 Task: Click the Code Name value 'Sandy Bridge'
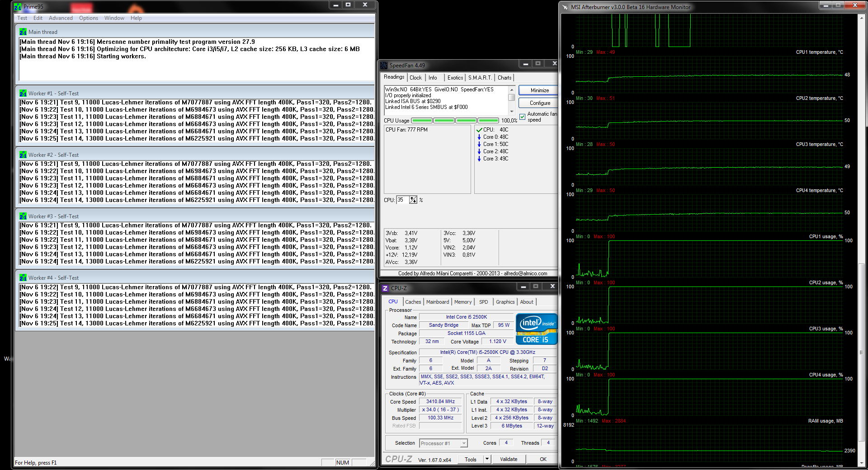tap(443, 325)
